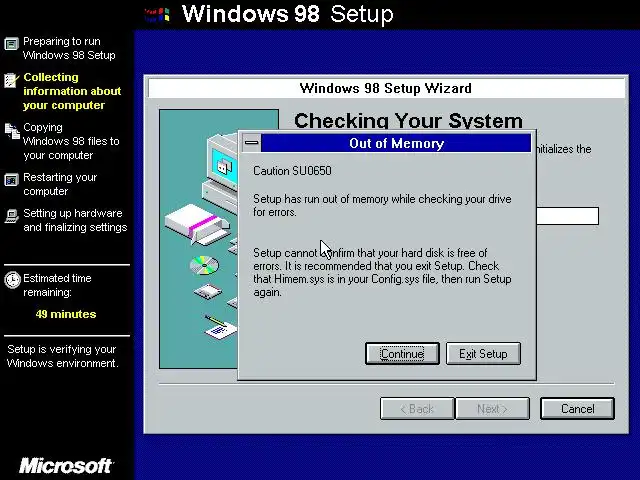Click the 'Preparing to run Windows 98 Setup' step

pyautogui.click(x=69, y=48)
